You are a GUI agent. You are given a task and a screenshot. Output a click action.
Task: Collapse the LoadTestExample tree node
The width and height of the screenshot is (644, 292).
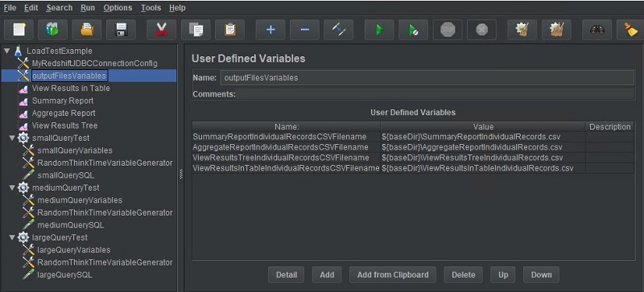point(6,51)
